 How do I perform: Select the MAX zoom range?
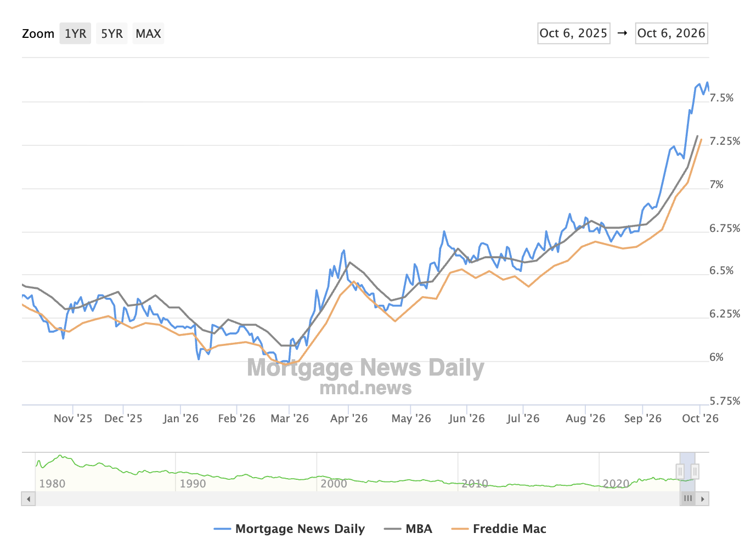pos(148,33)
